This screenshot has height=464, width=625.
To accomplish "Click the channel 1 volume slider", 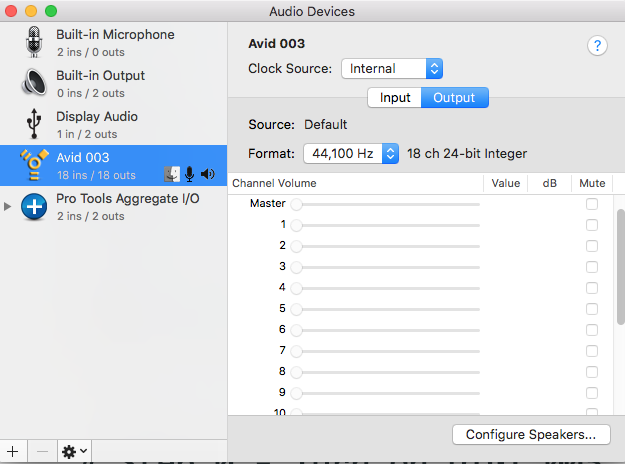I will [385, 225].
